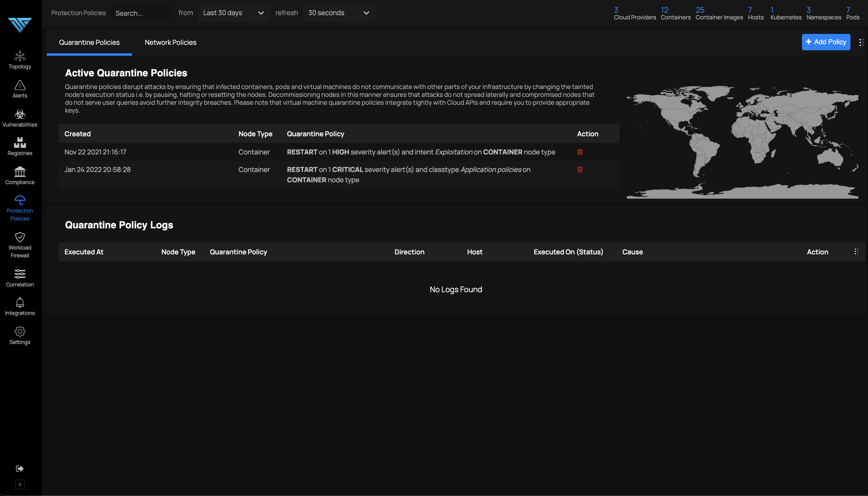Open the 25 Container Images counter
868x496 pixels.
pyautogui.click(x=719, y=13)
